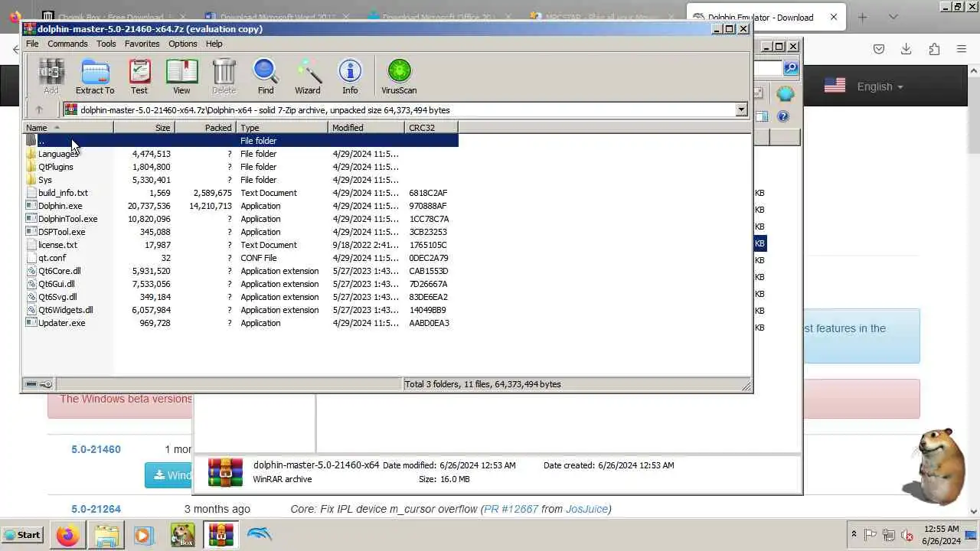The height and width of the screenshot is (551, 980).
Task: Go up one folder level arrow
Action: (x=39, y=109)
